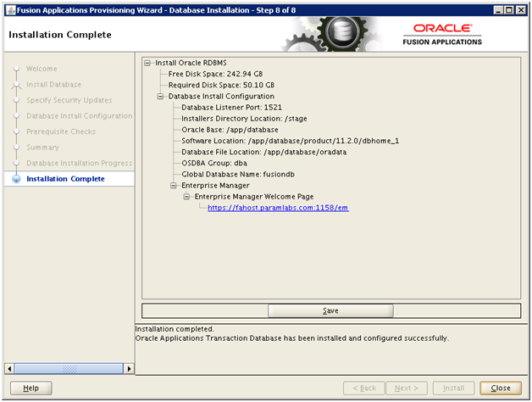Click the Summary step bullet icon

16,147
